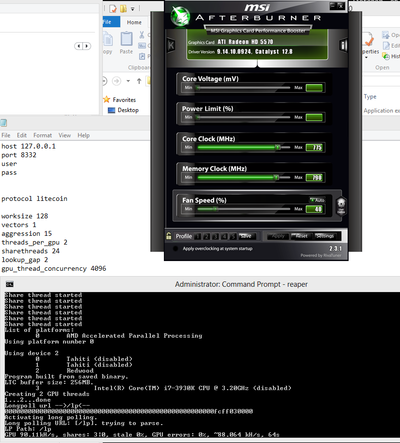Click the 'protocol litecoin' line in Notepad

[x=34, y=199]
